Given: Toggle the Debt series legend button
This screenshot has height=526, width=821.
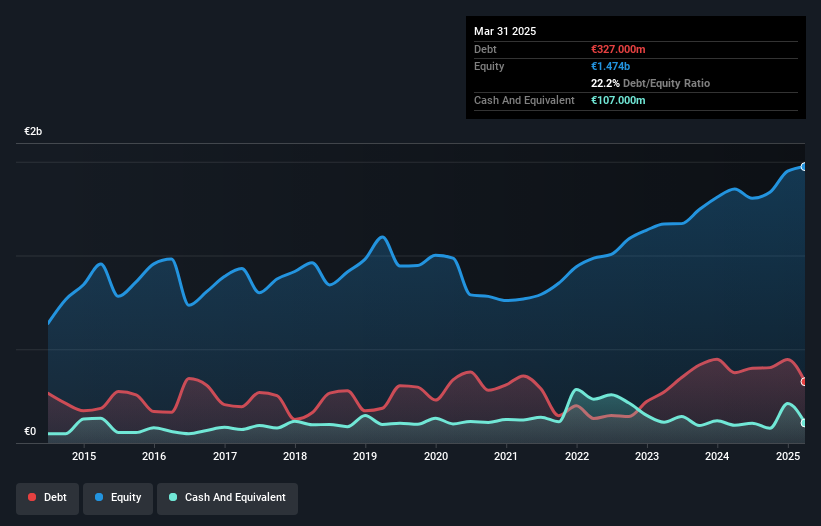Looking at the screenshot, I should tap(48, 498).
